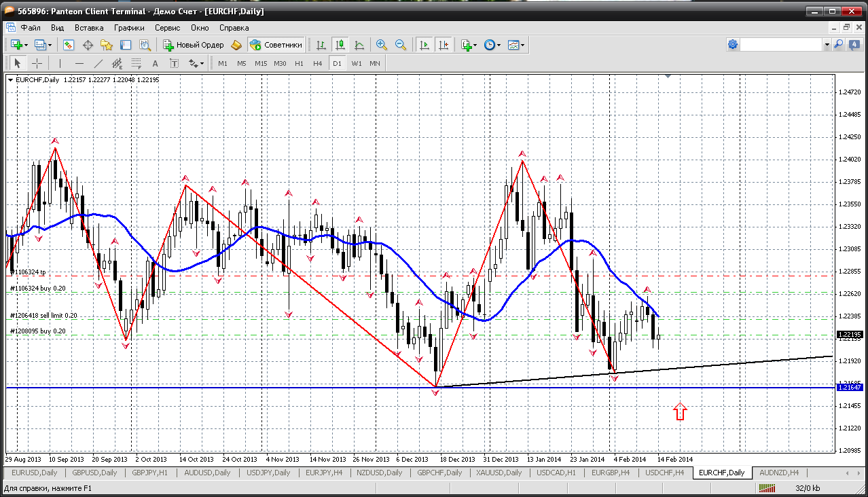Zoom in on the chart

click(382, 45)
